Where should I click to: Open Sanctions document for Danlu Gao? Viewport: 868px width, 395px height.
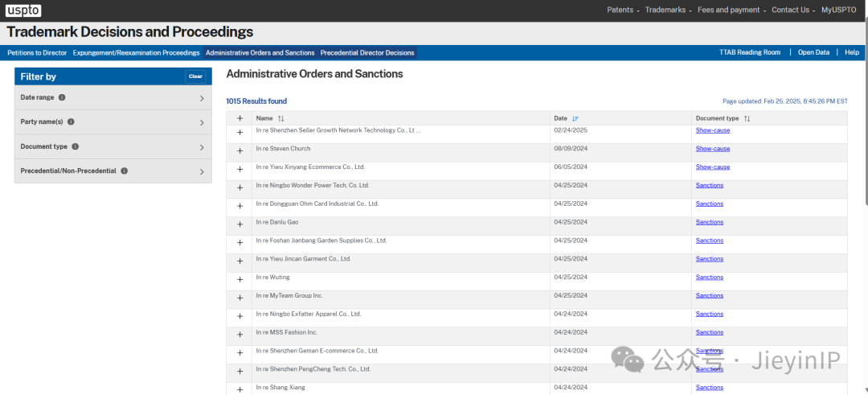point(709,221)
